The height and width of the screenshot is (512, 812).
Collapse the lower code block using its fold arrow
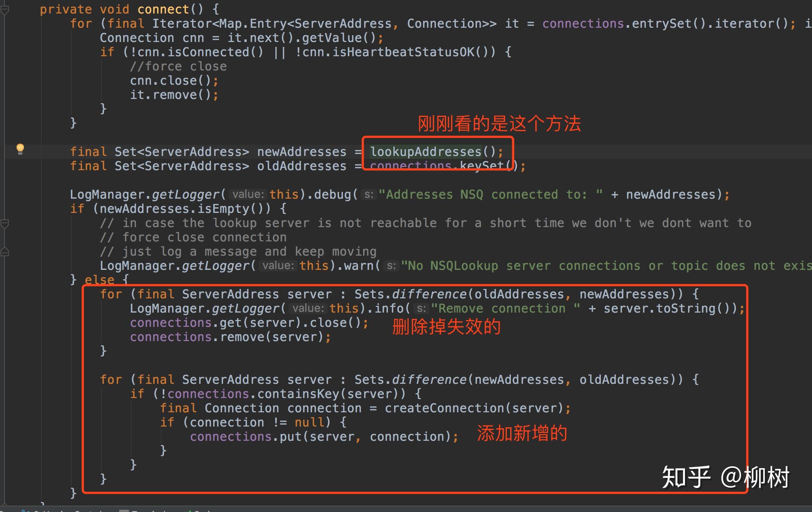pos(5,252)
